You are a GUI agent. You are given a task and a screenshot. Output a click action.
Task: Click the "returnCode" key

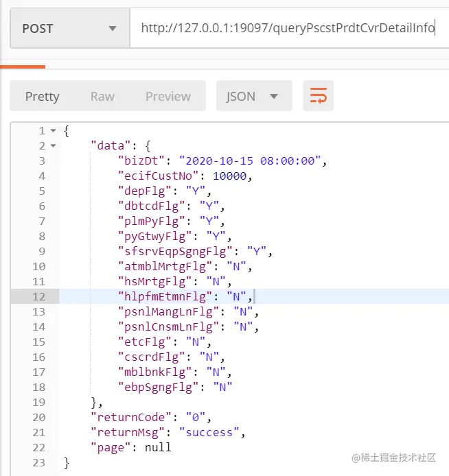131,418
